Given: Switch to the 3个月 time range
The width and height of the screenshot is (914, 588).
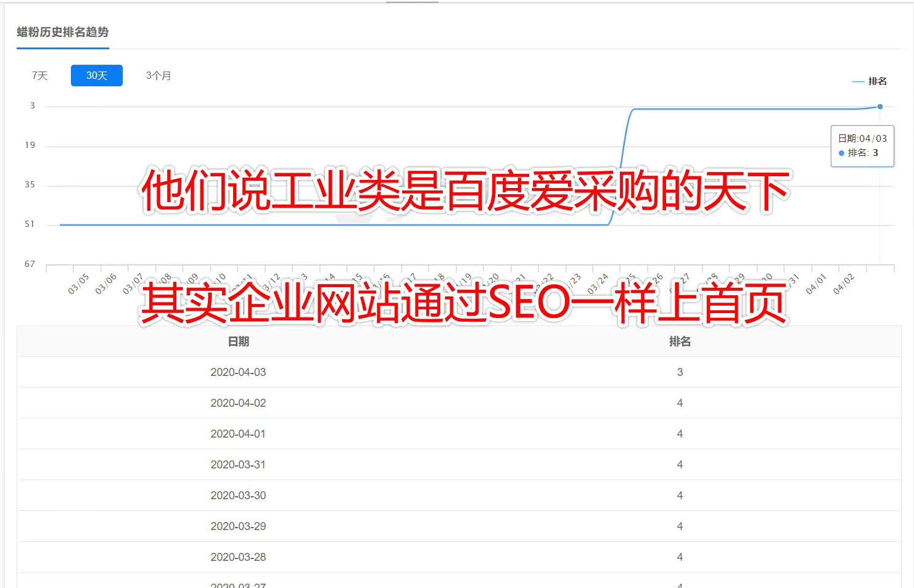Looking at the screenshot, I should coord(159,76).
